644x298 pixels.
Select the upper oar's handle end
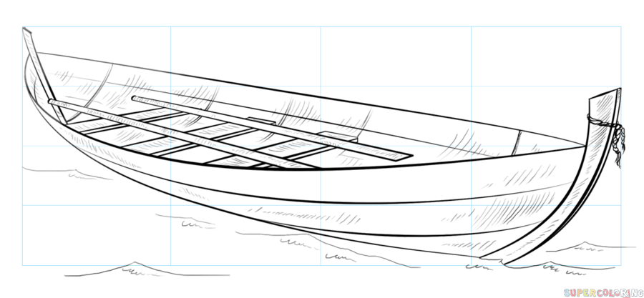(x=136, y=97)
